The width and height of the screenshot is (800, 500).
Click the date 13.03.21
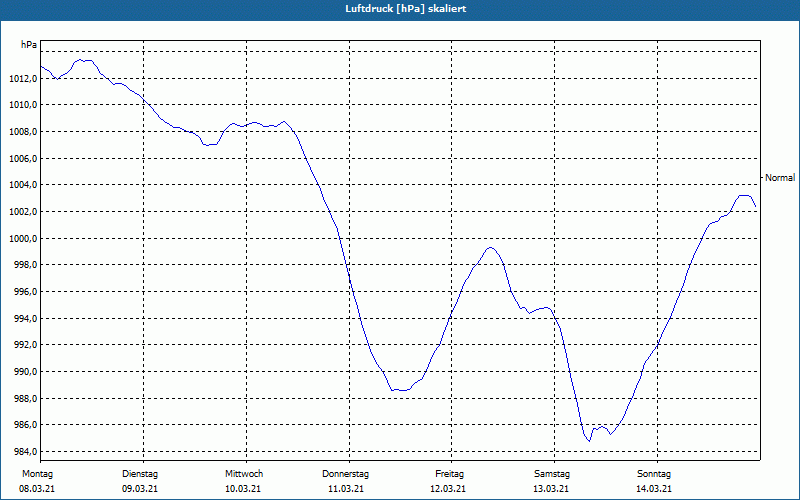coord(551,489)
